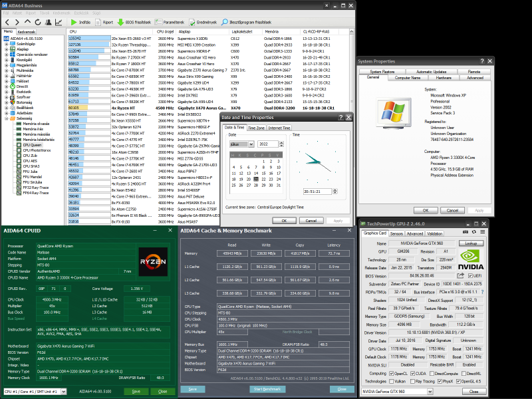This screenshot has height=399, width=532.
Task: Click Cancel in System Properties
Action: [452, 210]
